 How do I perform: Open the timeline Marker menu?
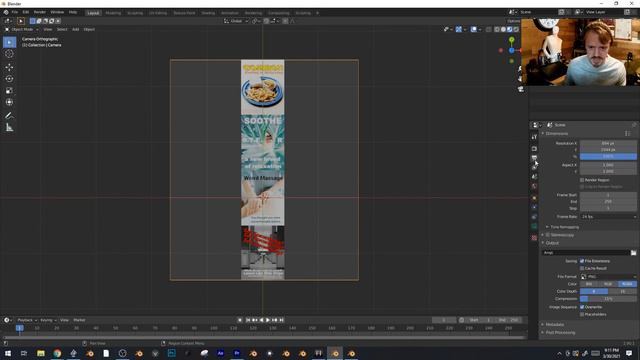pyautogui.click(x=79, y=320)
